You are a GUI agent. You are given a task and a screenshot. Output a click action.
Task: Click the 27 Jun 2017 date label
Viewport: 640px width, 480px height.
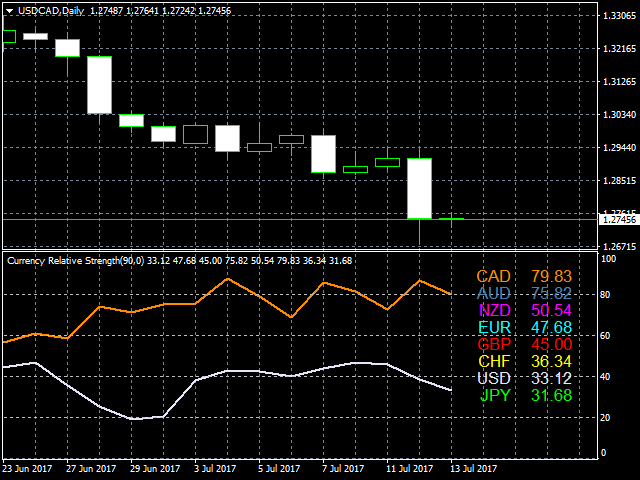click(x=91, y=468)
